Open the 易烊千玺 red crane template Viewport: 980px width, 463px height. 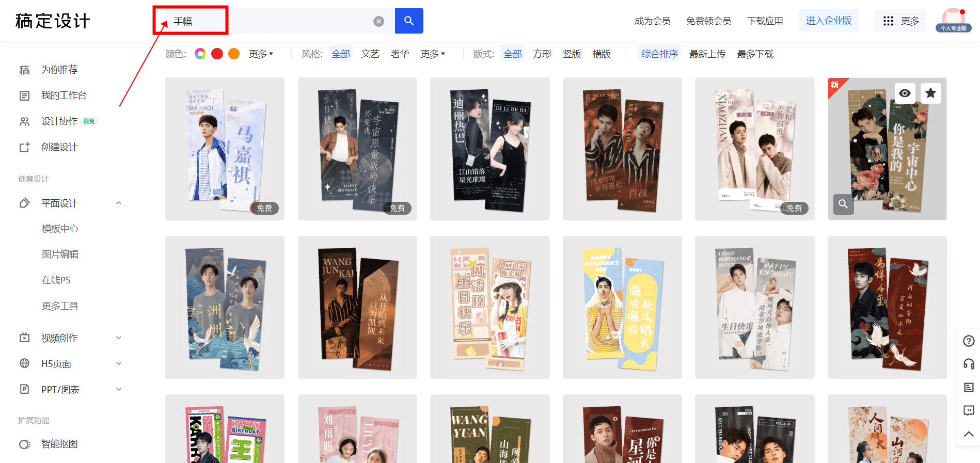pyautogui.click(x=887, y=308)
